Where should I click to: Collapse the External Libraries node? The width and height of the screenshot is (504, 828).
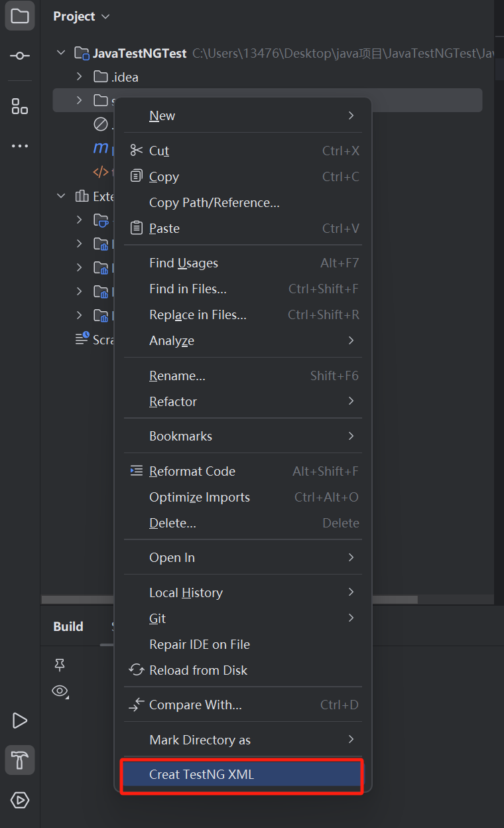coord(62,196)
